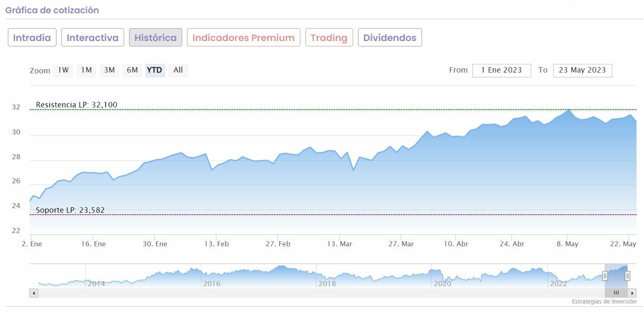The image size is (644, 318).
Task: Choose the 3M zoom option
Action: [110, 70]
